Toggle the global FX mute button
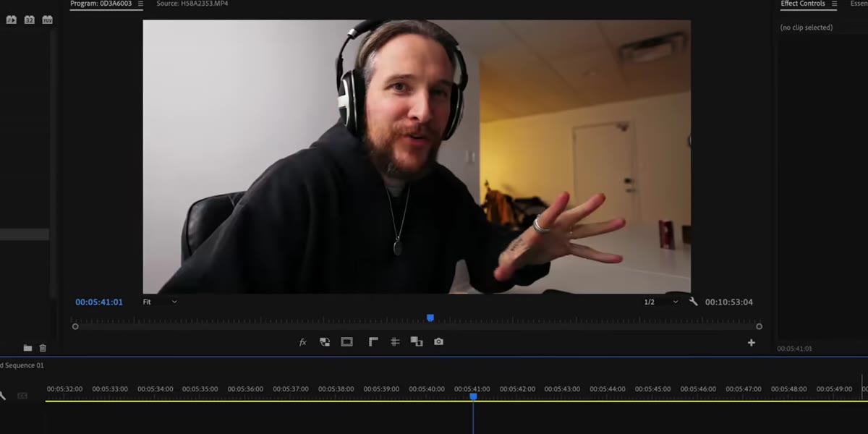868x434 pixels. [303, 342]
